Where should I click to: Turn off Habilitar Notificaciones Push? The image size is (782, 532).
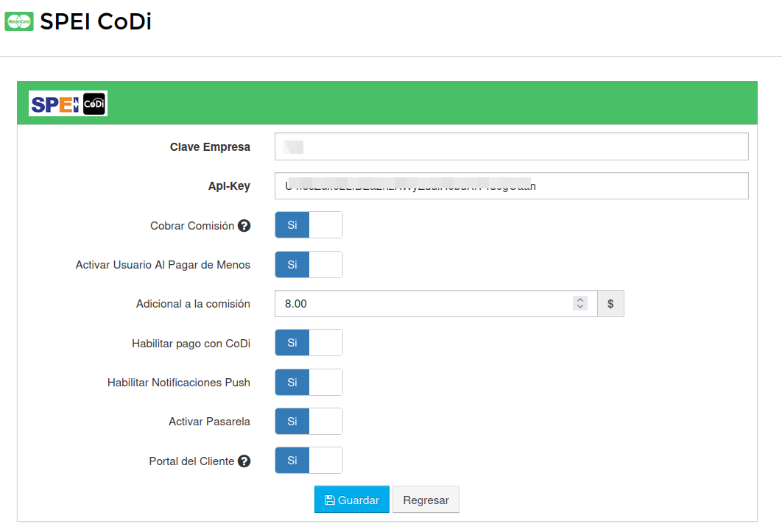click(309, 383)
